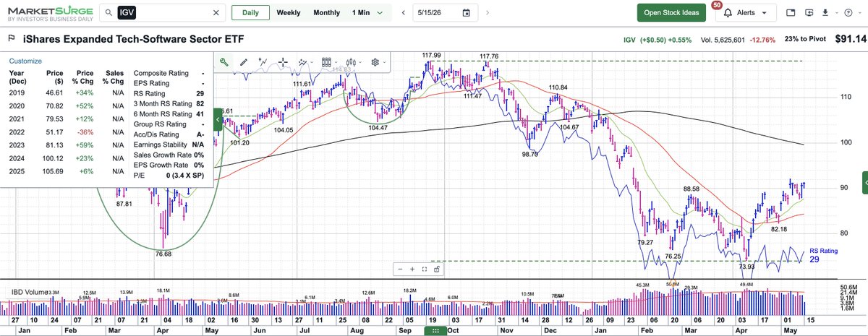Click the Open Stock Ideas button
Screen dimensions: 868x336
[x=670, y=13]
